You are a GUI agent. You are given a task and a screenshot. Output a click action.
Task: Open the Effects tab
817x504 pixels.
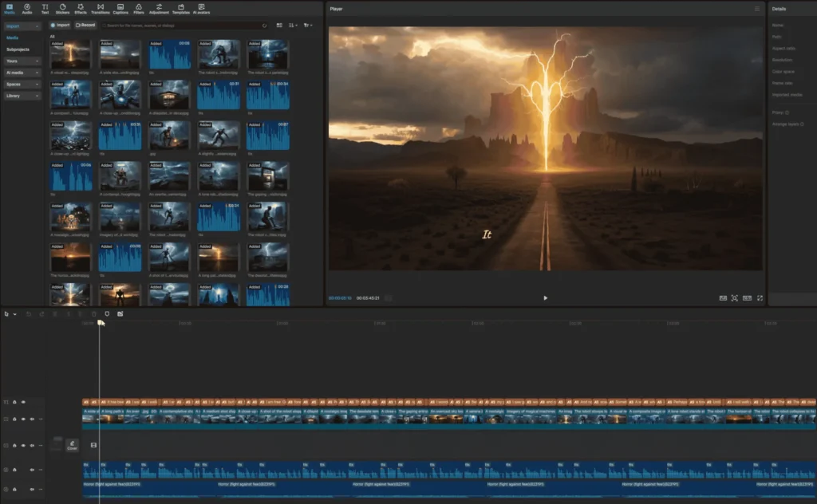[x=81, y=9]
